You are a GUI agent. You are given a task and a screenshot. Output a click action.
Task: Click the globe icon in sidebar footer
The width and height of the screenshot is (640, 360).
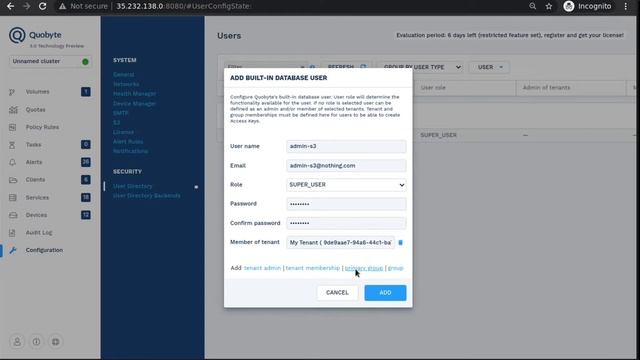56,342
